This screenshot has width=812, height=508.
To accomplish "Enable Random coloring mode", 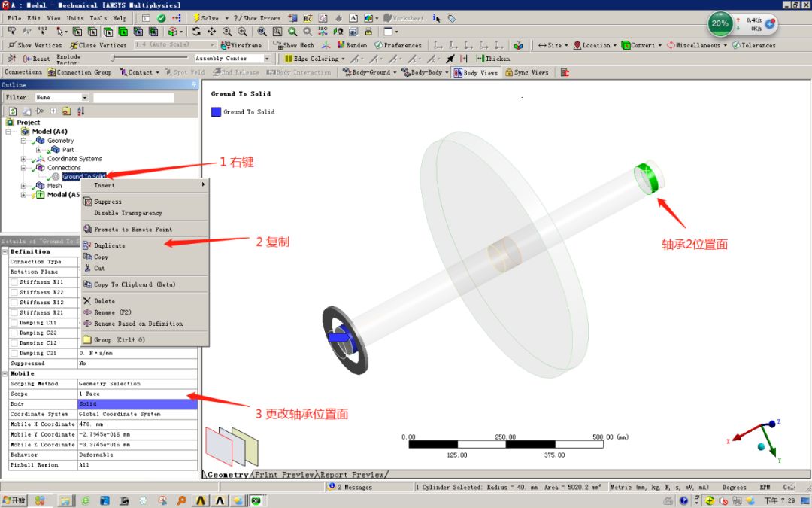I will coord(340,44).
